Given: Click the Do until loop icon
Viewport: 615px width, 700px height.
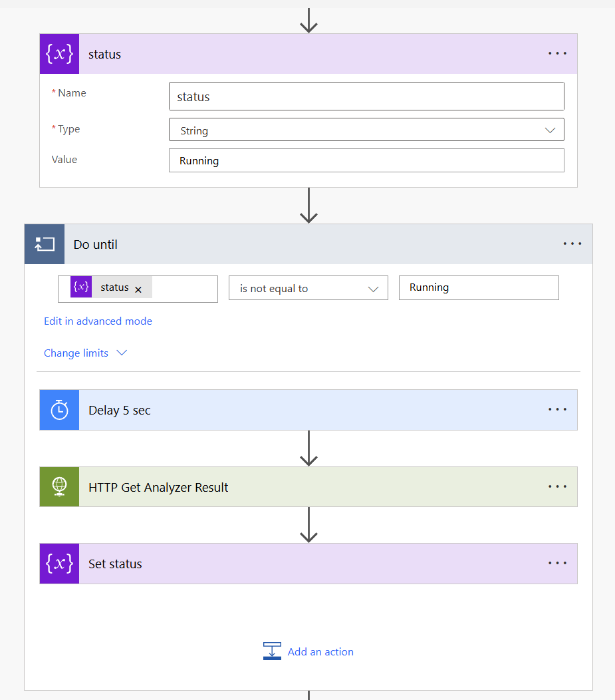Looking at the screenshot, I should click(x=45, y=244).
